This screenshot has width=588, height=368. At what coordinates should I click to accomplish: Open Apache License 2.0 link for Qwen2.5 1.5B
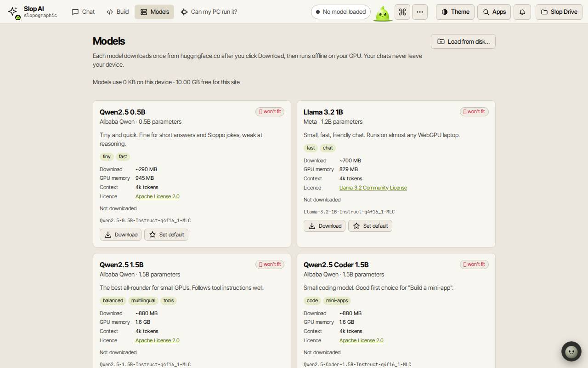[x=158, y=340]
